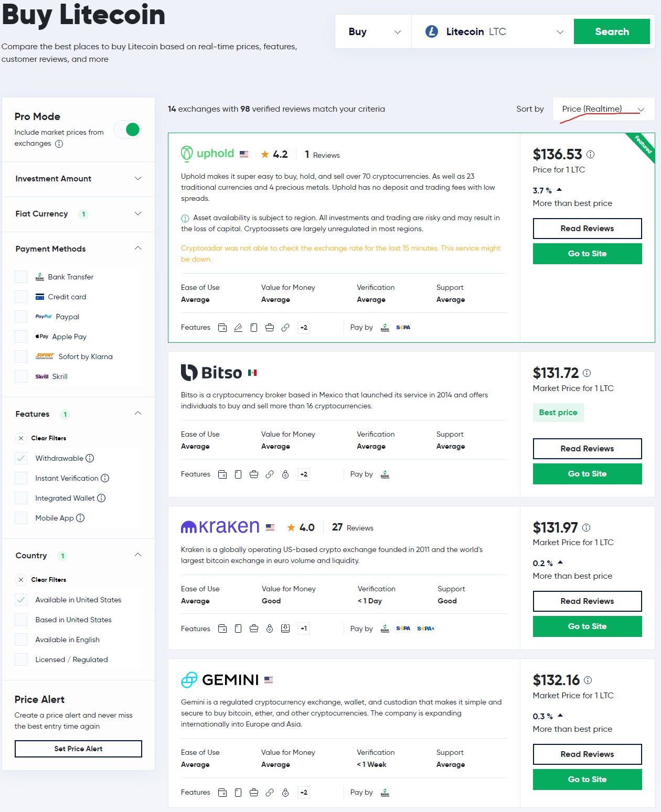Check the Bank Transfer payment method
661x812 pixels.
(x=21, y=277)
